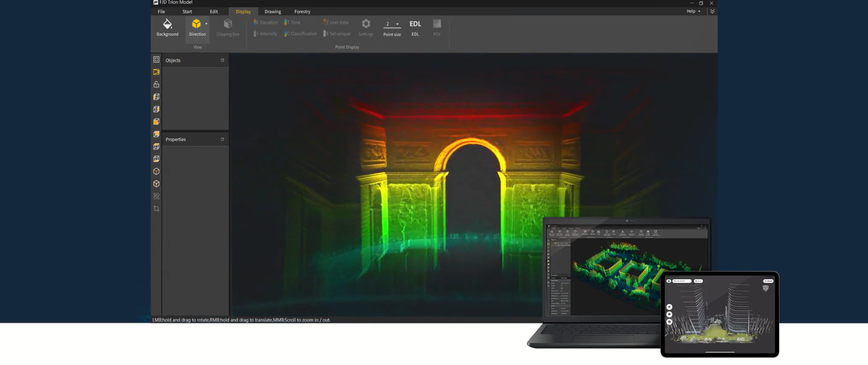Click the Point Display group label

point(347,47)
